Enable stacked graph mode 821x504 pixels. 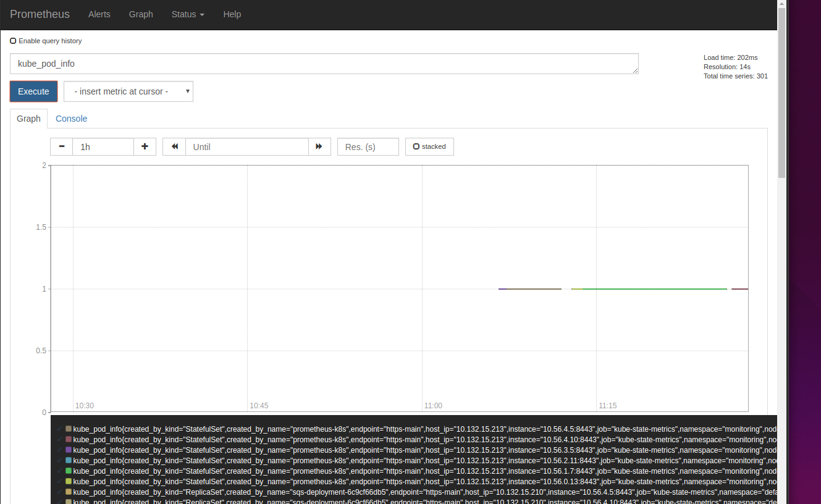pos(416,146)
